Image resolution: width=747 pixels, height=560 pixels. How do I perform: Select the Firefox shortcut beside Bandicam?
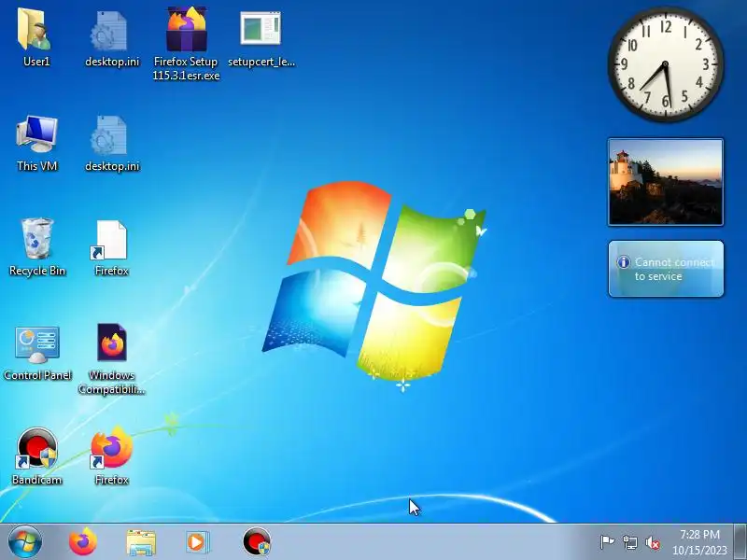coord(111,448)
